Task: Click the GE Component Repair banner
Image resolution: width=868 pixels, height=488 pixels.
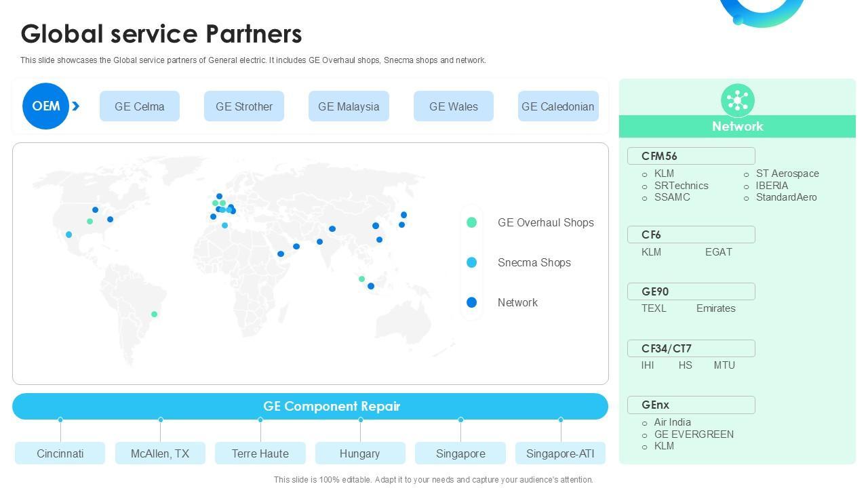Action: tap(310, 406)
